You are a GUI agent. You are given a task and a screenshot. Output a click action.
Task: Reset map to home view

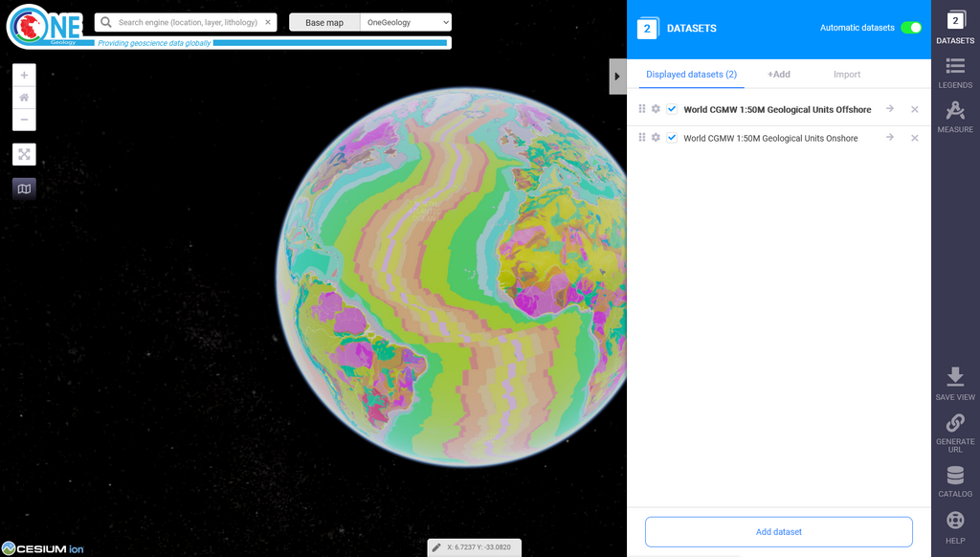[x=24, y=97]
